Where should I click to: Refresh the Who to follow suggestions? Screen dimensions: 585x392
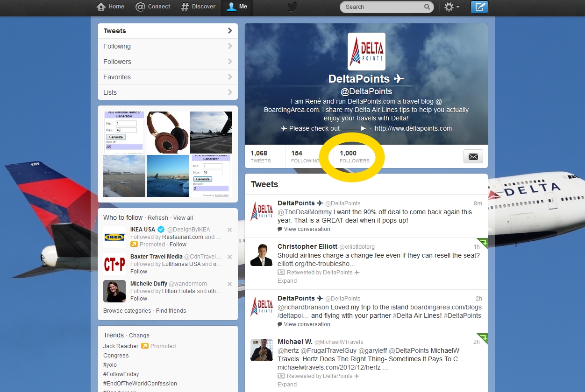coord(158,218)
